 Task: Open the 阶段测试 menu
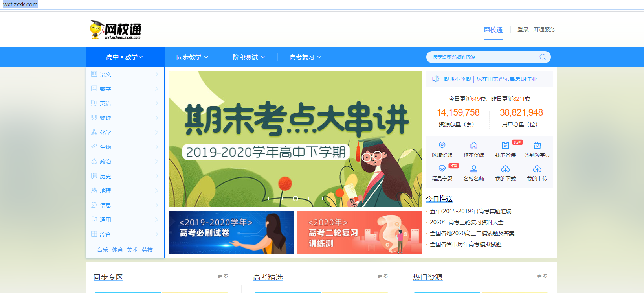coord(249,57)
